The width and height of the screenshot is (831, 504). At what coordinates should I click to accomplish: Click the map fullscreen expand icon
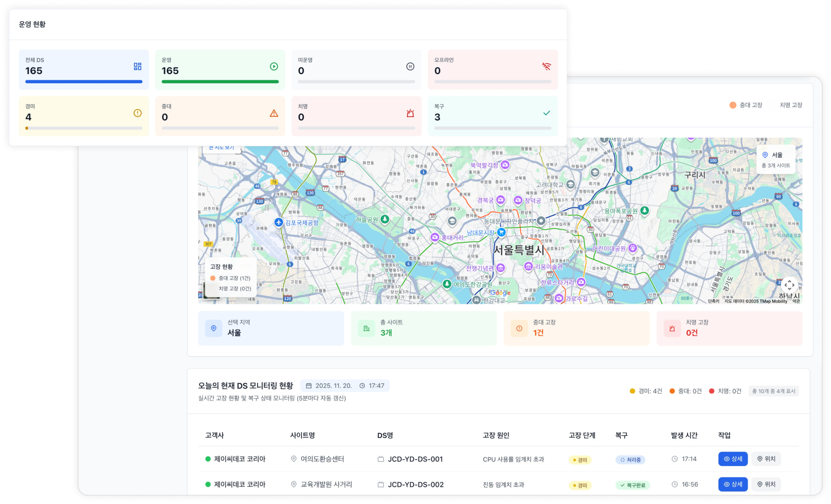789,285
